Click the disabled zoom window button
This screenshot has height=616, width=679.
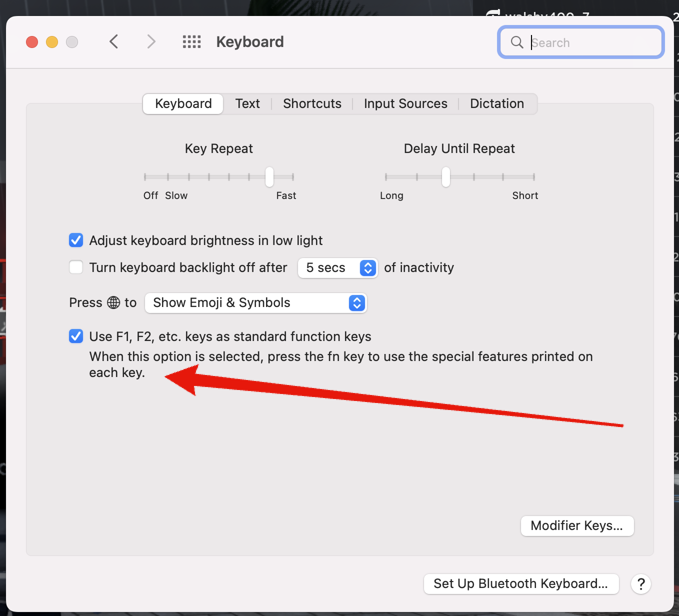pyautogui.click(x=72, y=42)
